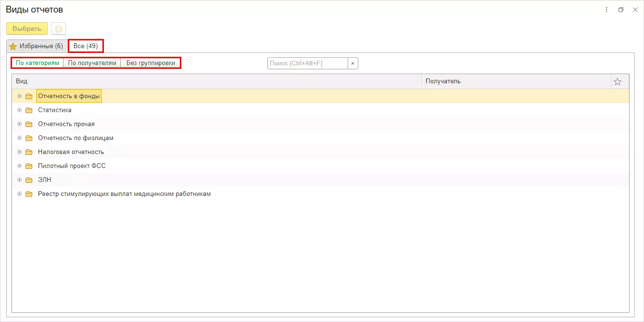Close the Виды отчетов window
This screenshot has height=322, width=644.
(x=635, y=10)
